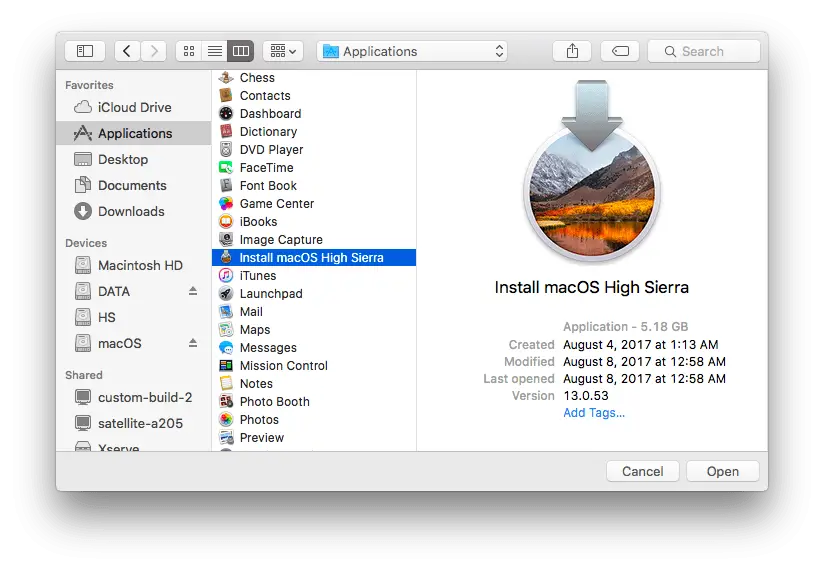Select iCloud Drive in sidebar

point(133,107)
